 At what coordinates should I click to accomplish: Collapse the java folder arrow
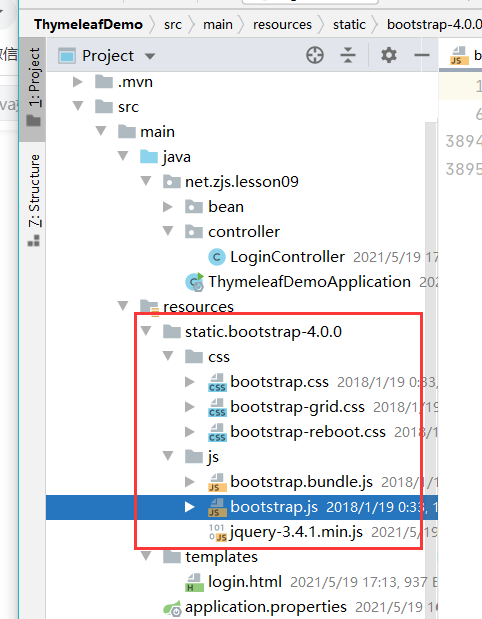point(123,156)
